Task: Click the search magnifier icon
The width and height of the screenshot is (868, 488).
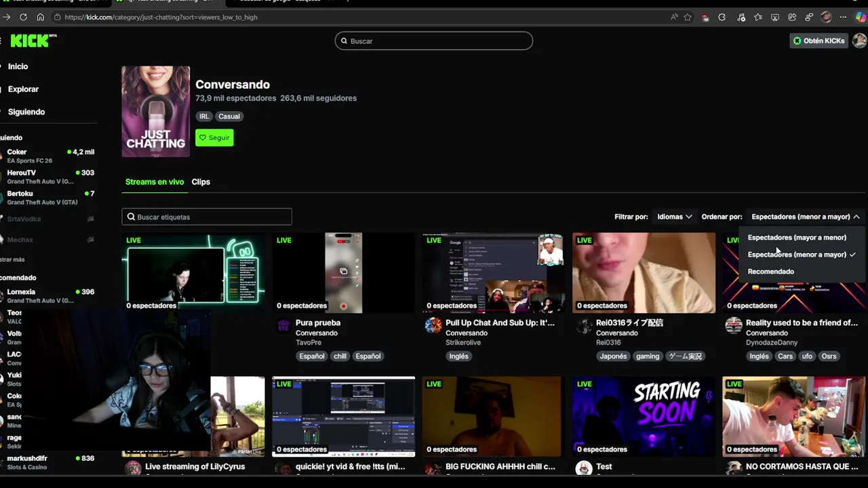Action: (344, 41)
